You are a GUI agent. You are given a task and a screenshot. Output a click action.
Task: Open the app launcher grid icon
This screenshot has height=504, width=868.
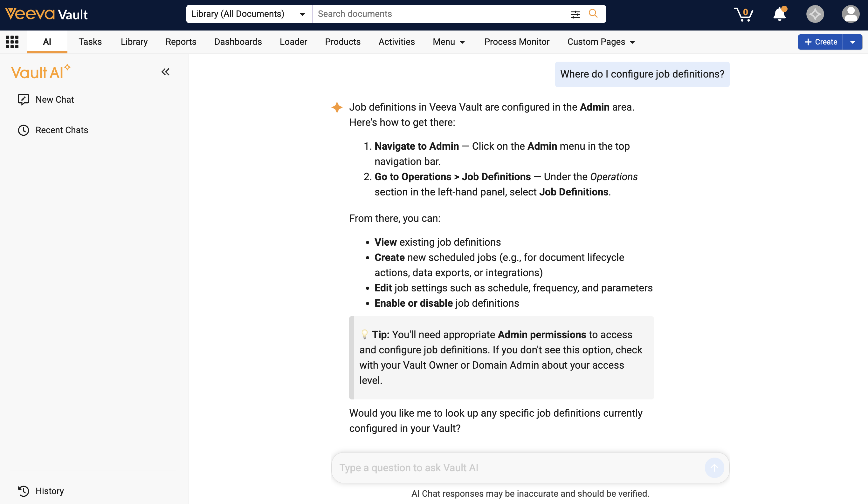point(12,42)
